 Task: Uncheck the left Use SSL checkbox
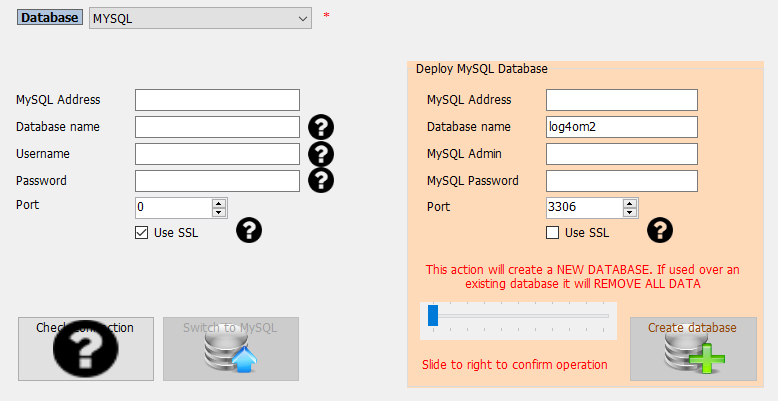[142, 233]
